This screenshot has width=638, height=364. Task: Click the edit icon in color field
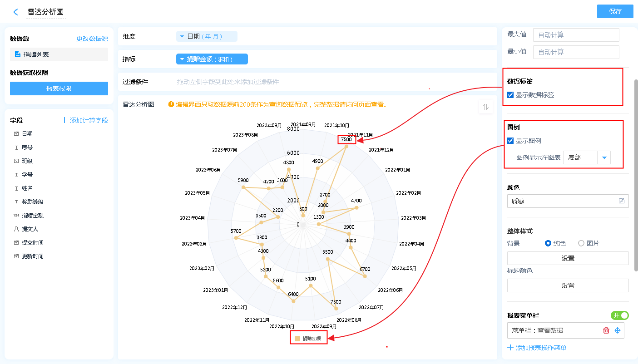pos(621,201)
